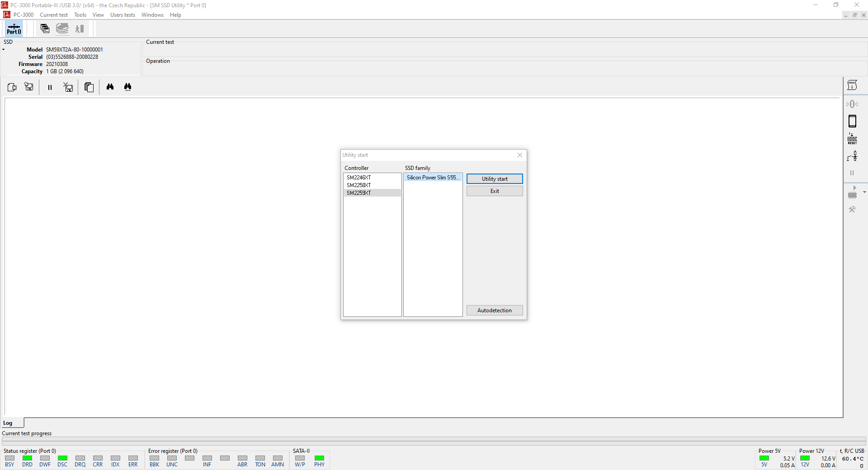Switch to the Log tab
The image size is (868, 470).
(x=8, y=423)
